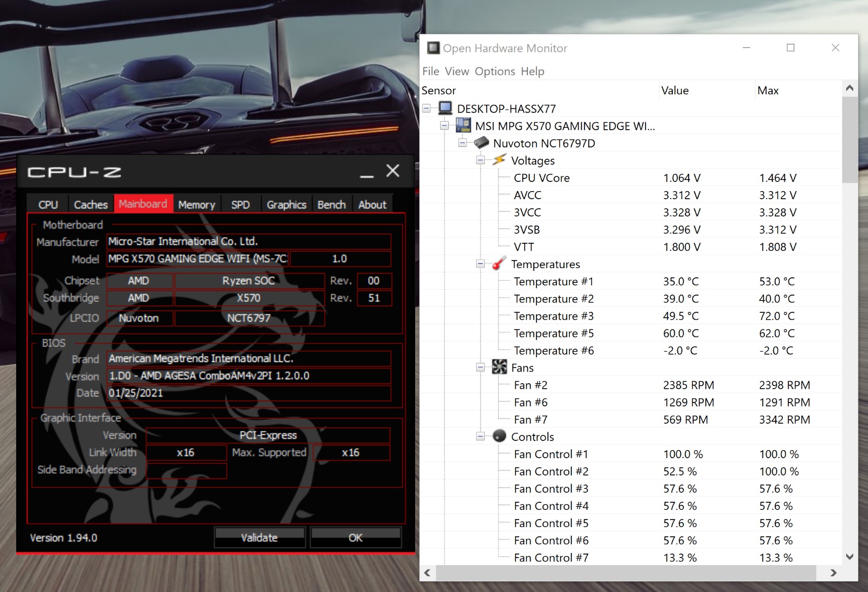868x592 pixels.
Task: Select the Temperature #3 row
Action: [x=631, y=316]
